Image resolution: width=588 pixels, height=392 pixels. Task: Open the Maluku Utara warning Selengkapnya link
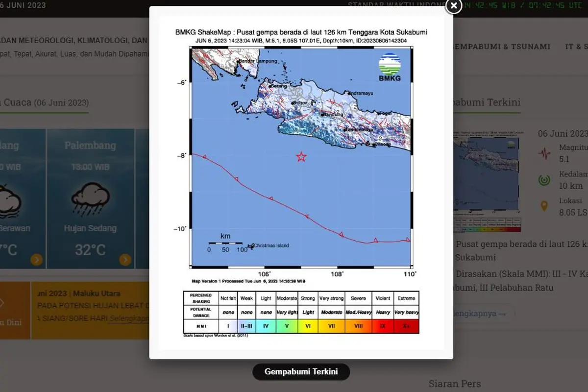(129, 318)
